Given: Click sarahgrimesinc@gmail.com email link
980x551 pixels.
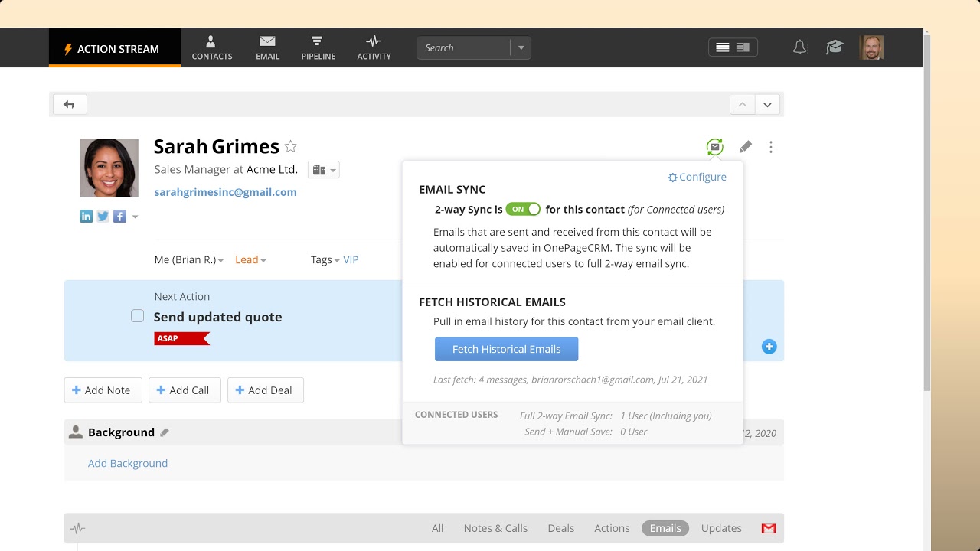Looking at the screenshot, I should 225,192.
